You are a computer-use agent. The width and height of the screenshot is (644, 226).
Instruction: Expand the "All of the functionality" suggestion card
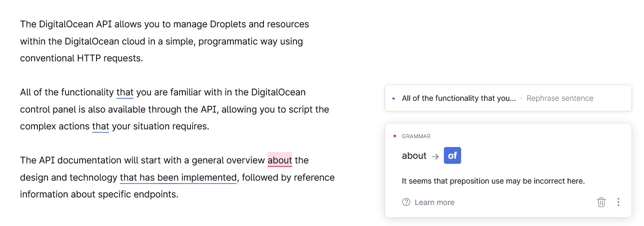tap(459, 98)
